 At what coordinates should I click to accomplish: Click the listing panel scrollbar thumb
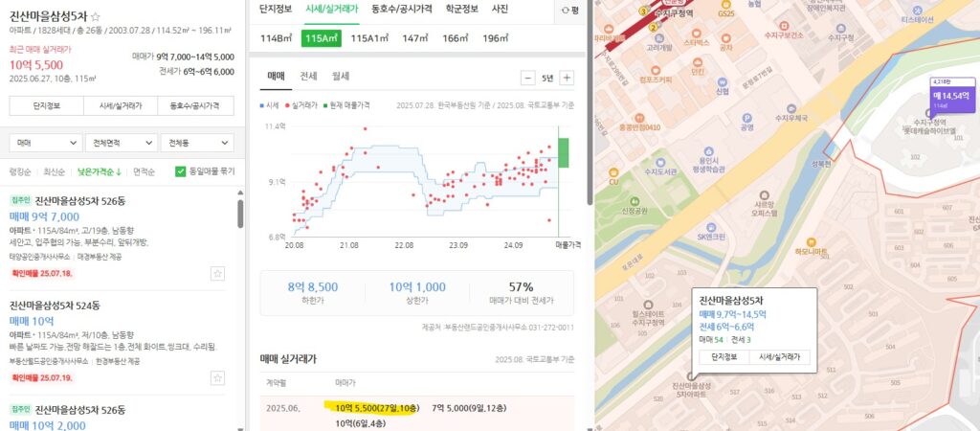tap(240, 214)
